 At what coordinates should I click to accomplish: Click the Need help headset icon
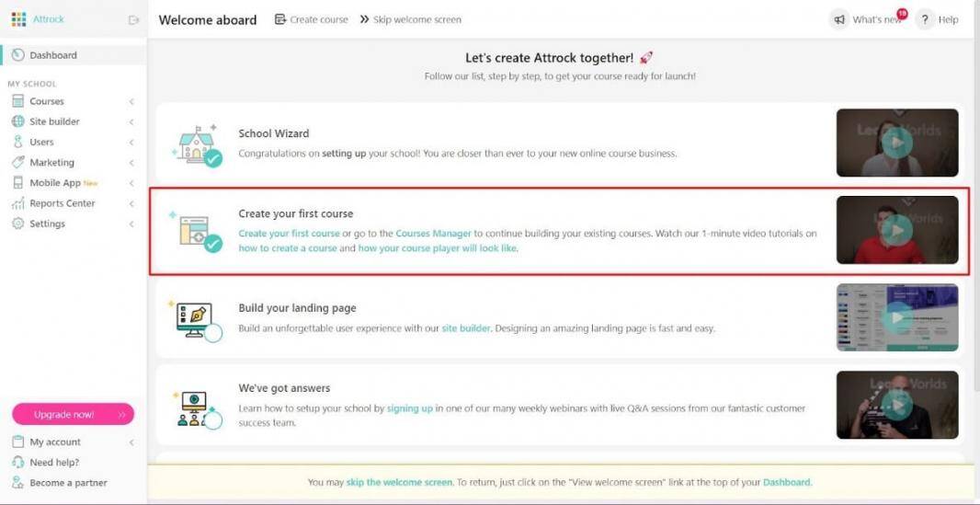[18, 463]
